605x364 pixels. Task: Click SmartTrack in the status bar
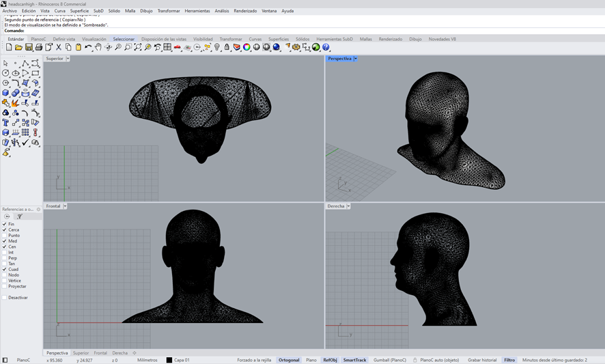click(354, 360)
